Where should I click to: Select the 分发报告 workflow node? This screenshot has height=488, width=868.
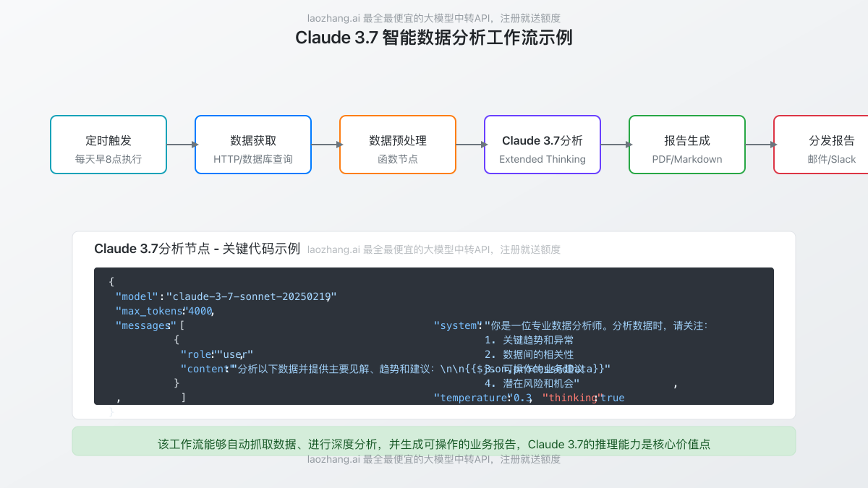[x=821, y=145]
